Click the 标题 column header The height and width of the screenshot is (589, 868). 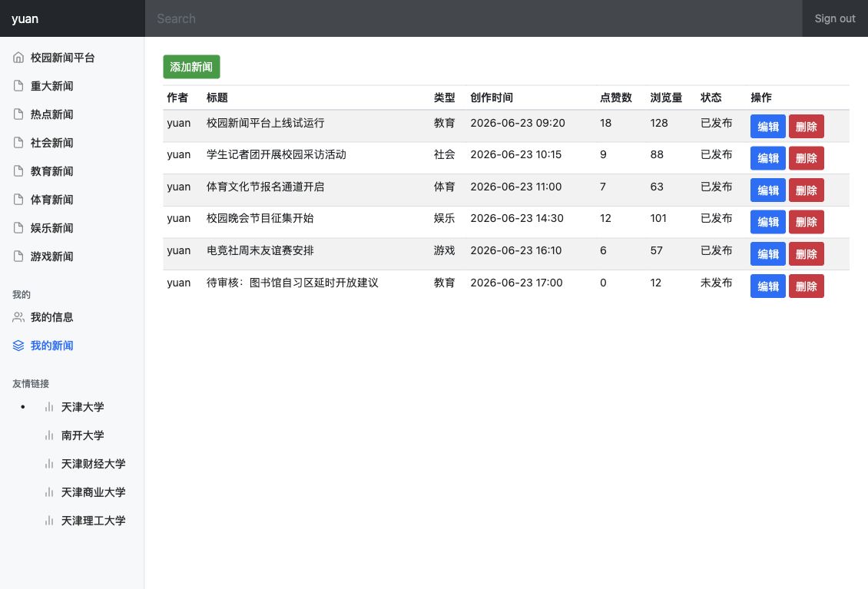pyautogui.click(x=217, y=98)
